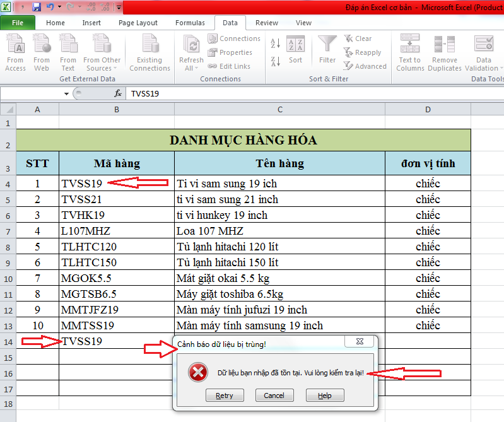Click cell 'Loa 107 MHZ'
This screenshot has height=422, width=504.
tap(279, 231)
